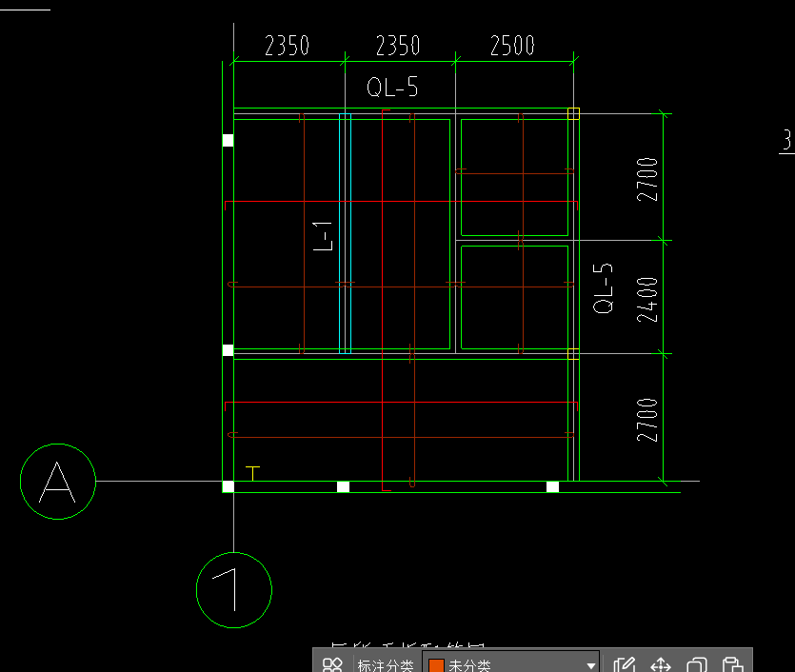The height and width of the screenshot is (672, 795).
Task: Click the vertical QL-5 label at right
Action: pos(603,288)
